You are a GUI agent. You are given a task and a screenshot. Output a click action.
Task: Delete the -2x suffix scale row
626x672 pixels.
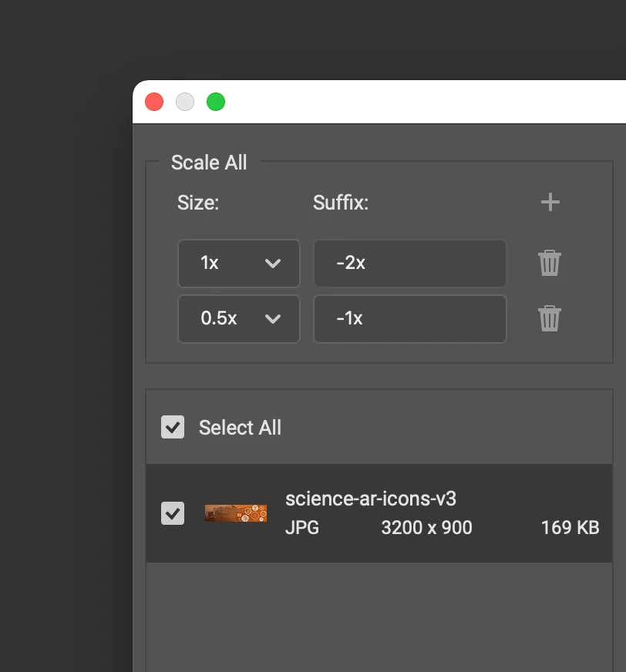pyautogui.click(x=549, y=263)
